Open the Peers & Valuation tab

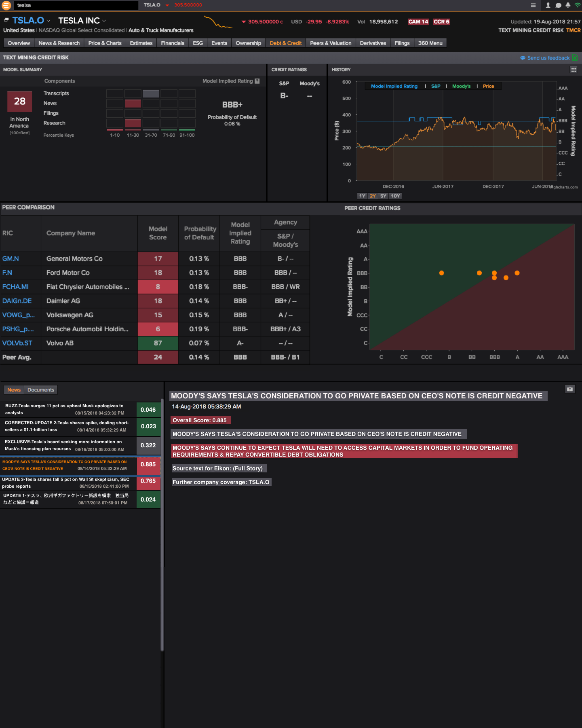(331, 43)
